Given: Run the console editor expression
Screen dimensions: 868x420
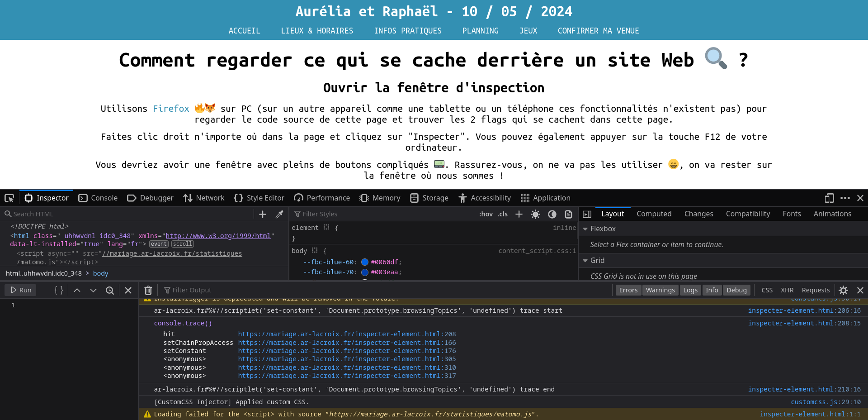Looking at the screenshot, I should click(21, 290).
